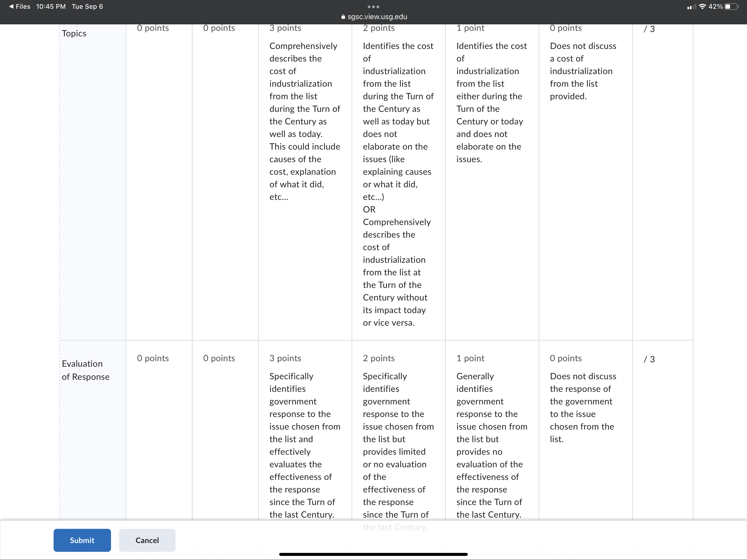The image size is (747, 560).
Task: Choose 2 points for Evaluation of Response
Action: 379,358
